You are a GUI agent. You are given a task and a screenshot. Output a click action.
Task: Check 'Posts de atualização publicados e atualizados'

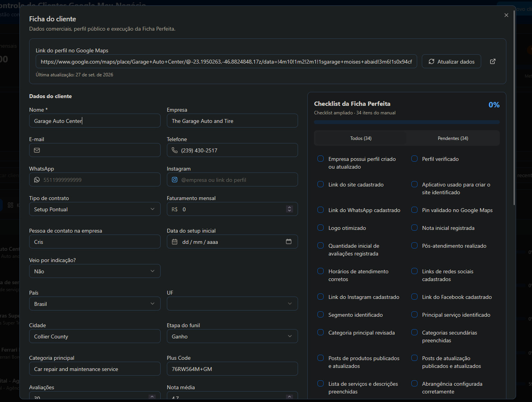[x=414, y=358]
